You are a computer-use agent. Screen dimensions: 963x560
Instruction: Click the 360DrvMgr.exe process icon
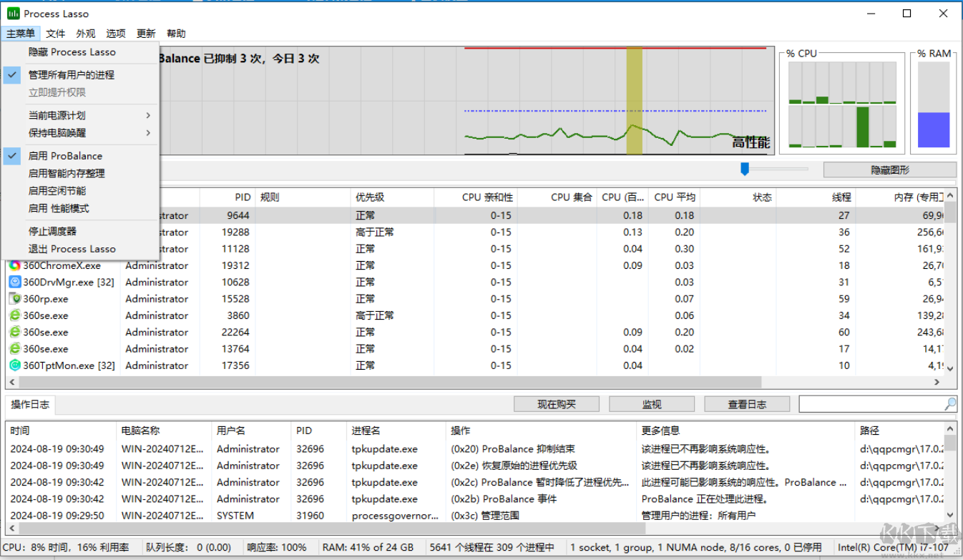pos(15,282)
